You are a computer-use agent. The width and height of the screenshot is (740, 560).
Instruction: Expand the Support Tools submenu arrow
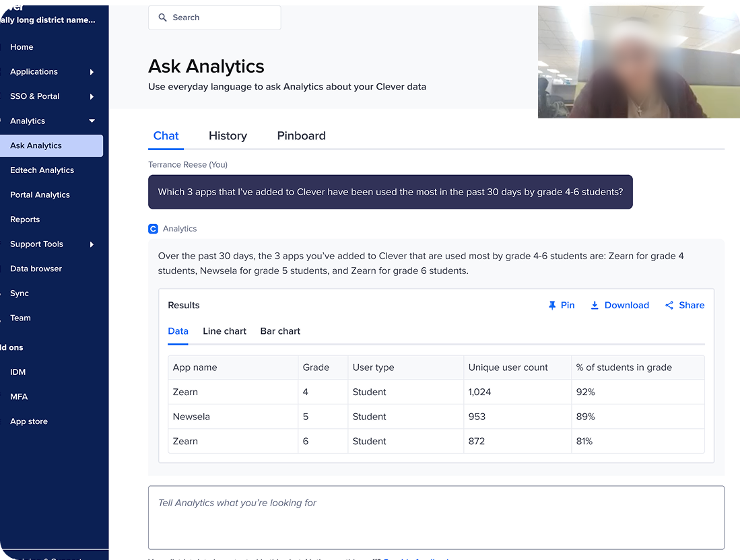pyautogui.click(x=92, y=244)
